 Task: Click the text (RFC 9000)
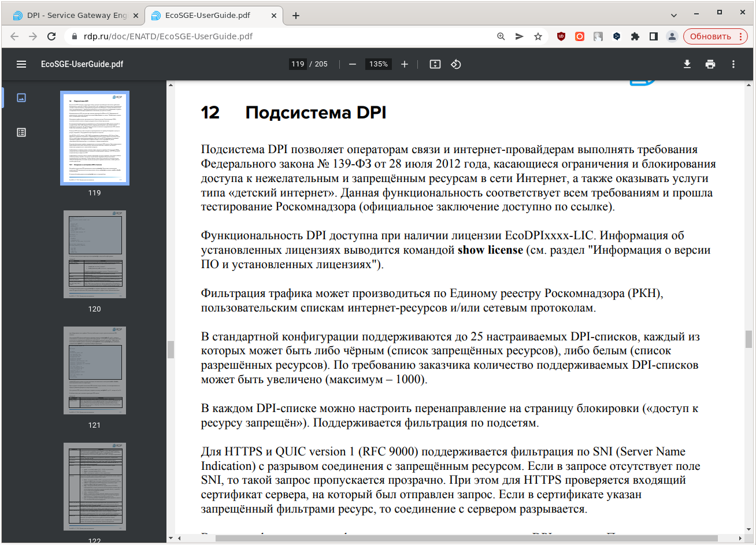click(388, 452)
